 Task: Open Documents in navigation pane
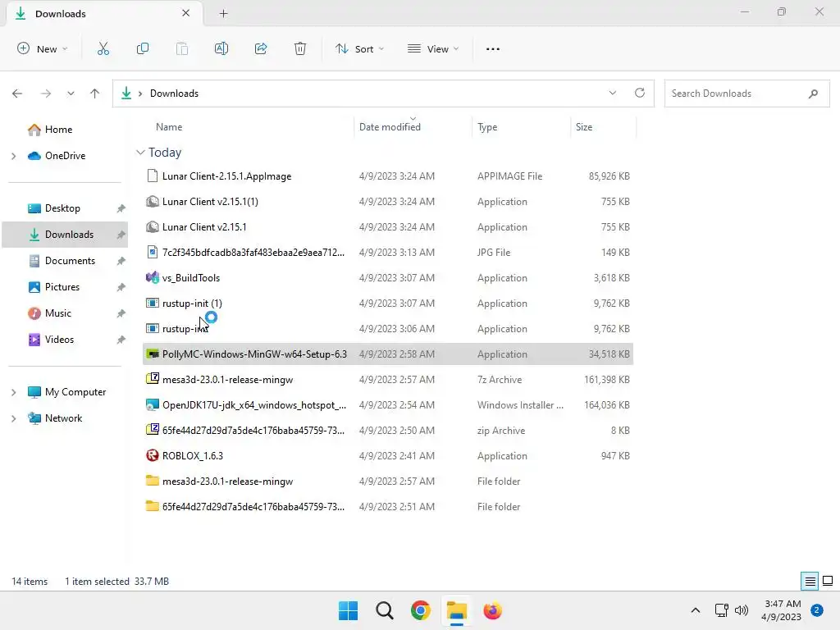[70, 260]
